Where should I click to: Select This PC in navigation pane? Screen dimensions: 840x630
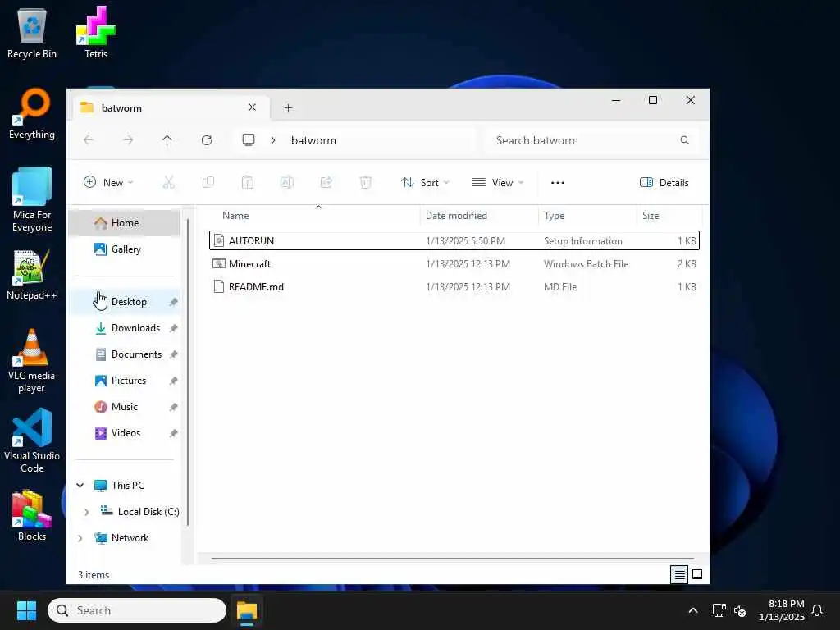click(x=127, y=486)
